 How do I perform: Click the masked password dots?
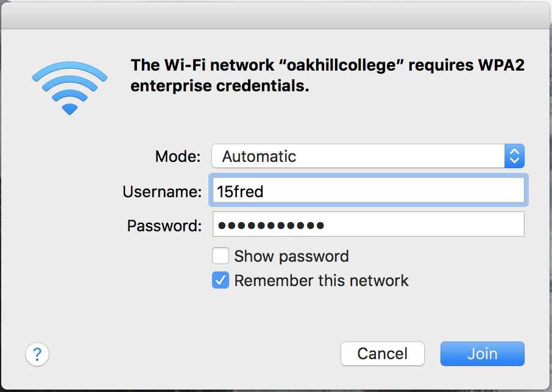pyautogui.click(x=271, y=225)
